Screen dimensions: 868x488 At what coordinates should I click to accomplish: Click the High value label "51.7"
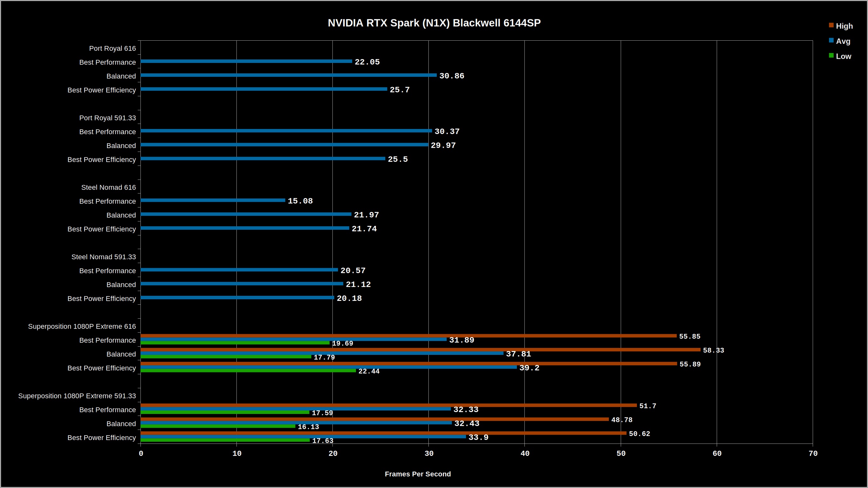(648, 406)
